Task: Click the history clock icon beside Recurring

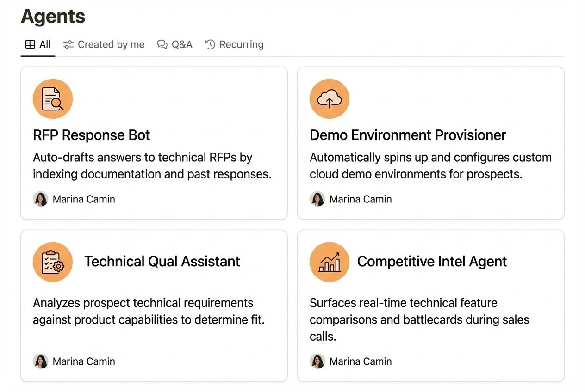Action: coord(211,44)
